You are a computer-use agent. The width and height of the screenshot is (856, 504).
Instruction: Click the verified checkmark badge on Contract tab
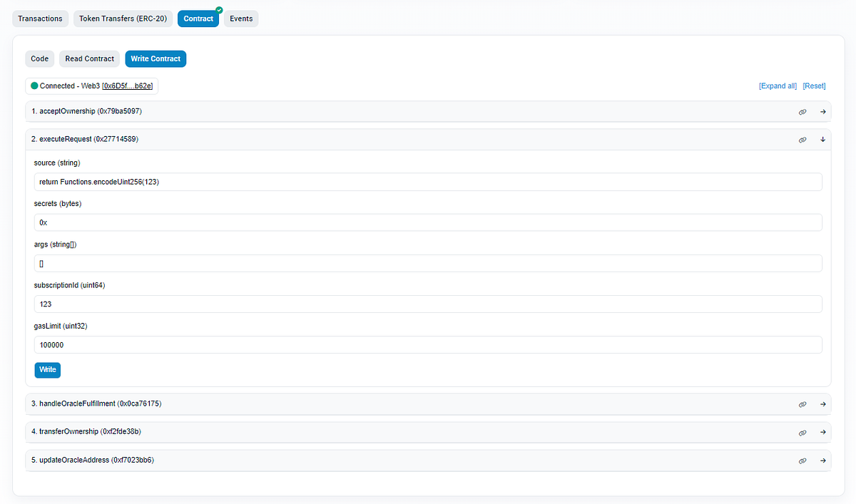coord(218,11)
